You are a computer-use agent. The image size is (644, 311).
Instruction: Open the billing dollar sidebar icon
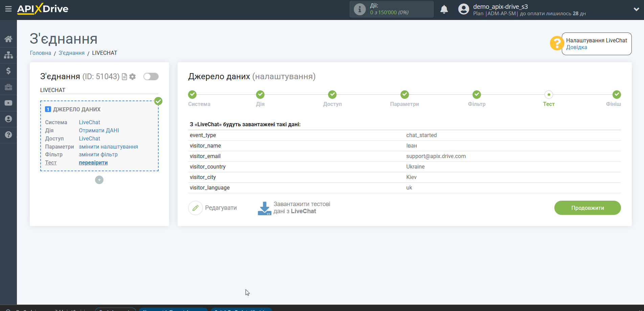point(8,71)
